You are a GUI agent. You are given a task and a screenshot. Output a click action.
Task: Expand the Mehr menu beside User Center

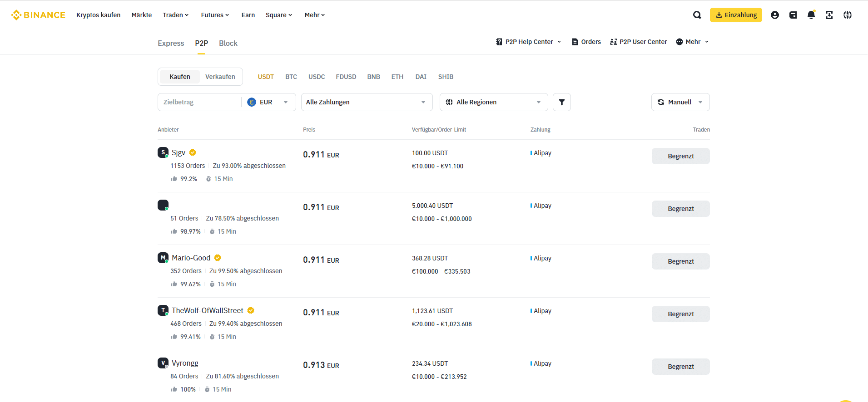coord(693,42)
